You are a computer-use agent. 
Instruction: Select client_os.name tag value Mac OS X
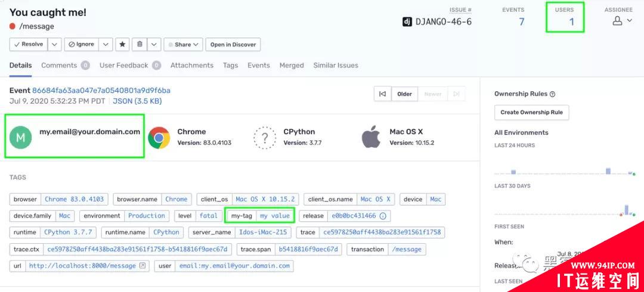coord(376,199)
